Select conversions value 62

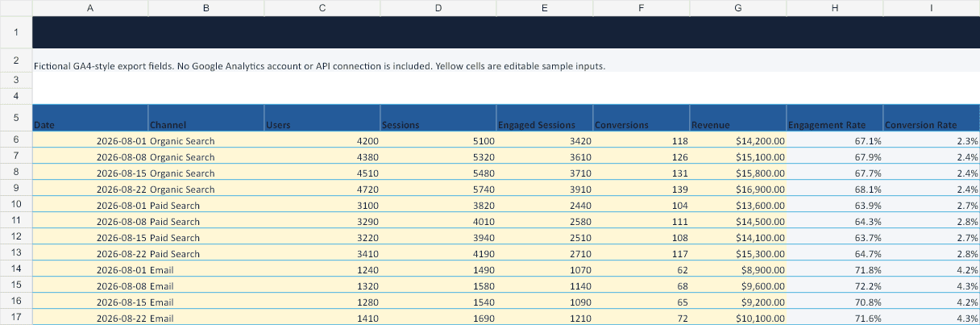[642, 269]
